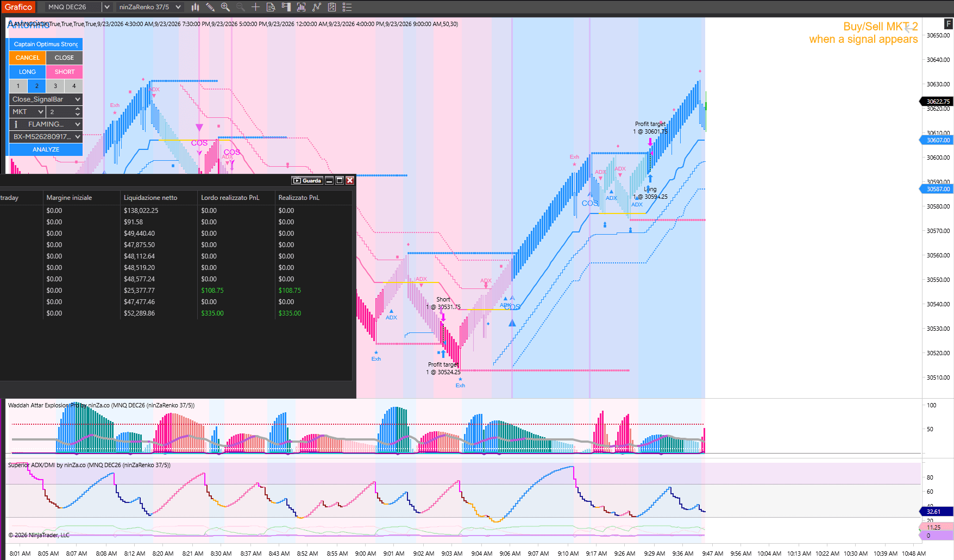Image resolution: width=954 pixels, height=560 pixels.
Task: Select preset number 2 toggle
Action: tap(36, 86)
